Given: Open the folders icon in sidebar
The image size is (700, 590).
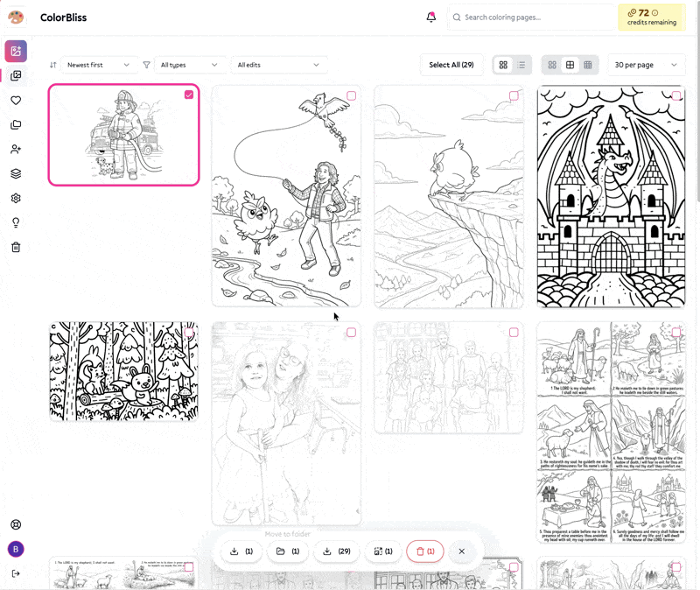Looking at the screenshot, I should 16,125.
